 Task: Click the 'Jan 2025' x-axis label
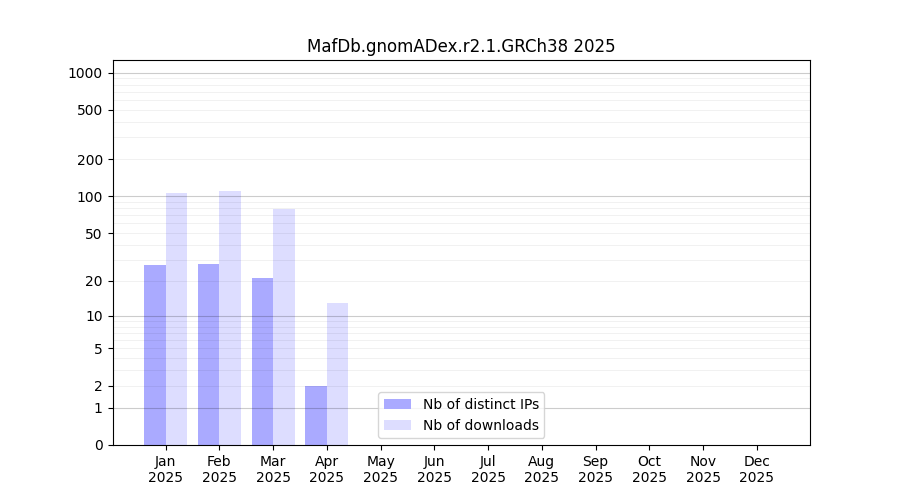pos(166,469)
